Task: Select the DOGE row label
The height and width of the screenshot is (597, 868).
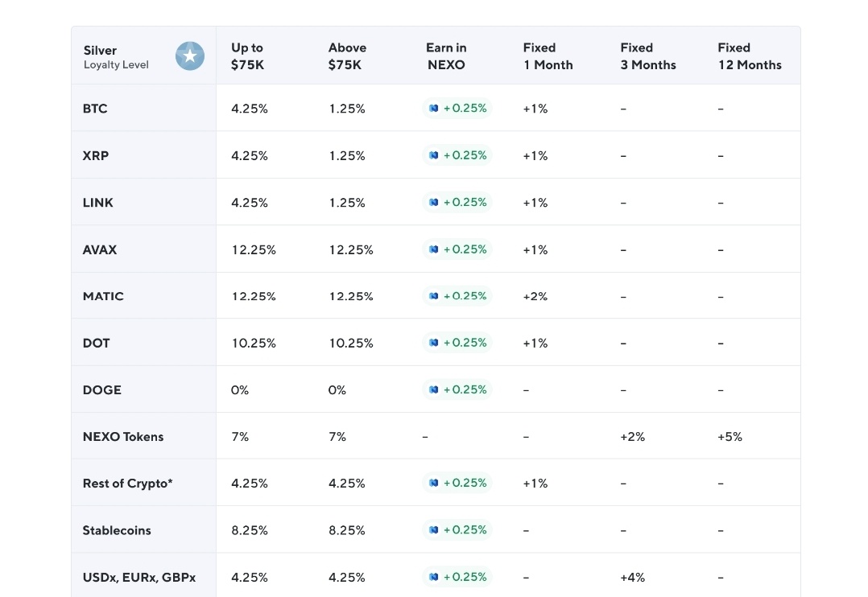Action: point(101,389)
